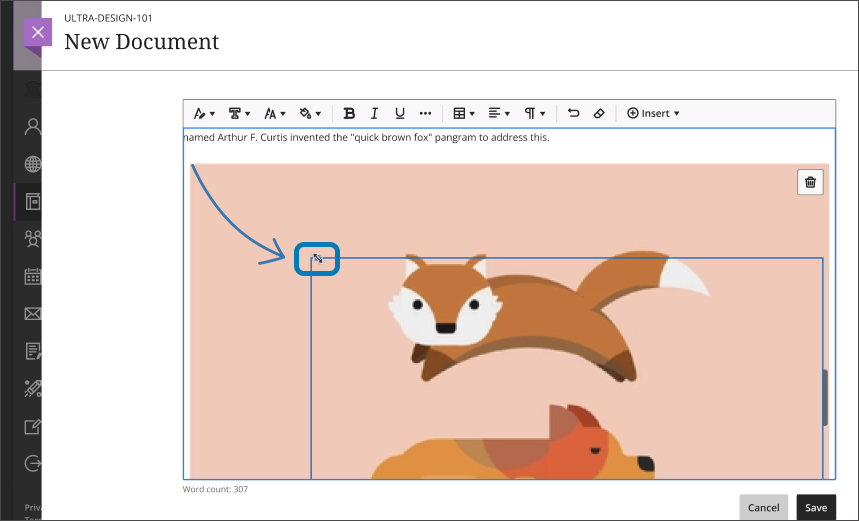The width and height of the screenshot is (859, 521).
Task: Open the Insert menu
Action: click(x=653, y=114)
